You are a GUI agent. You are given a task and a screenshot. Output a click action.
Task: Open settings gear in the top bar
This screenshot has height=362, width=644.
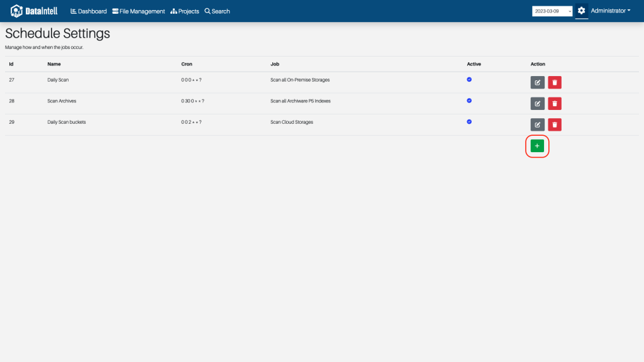pyautogui.click(x=581, y=11)
